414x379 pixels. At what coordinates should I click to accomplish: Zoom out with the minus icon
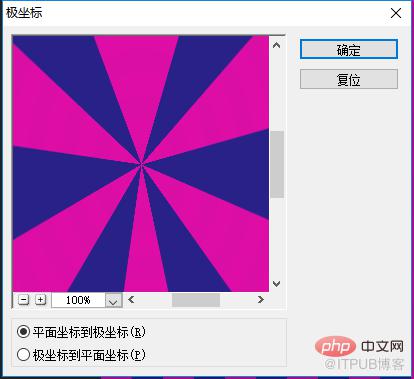coord(23,300)
